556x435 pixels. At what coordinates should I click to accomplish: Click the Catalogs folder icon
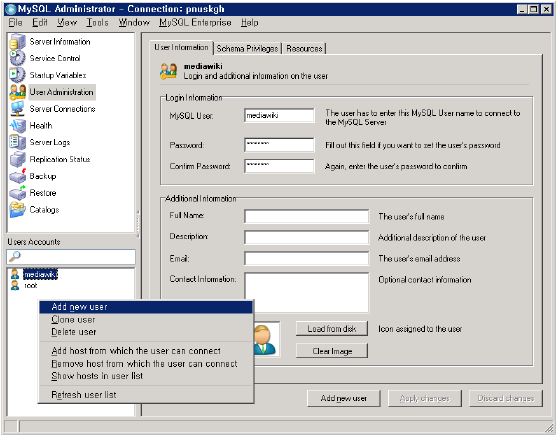pos(17,210)
